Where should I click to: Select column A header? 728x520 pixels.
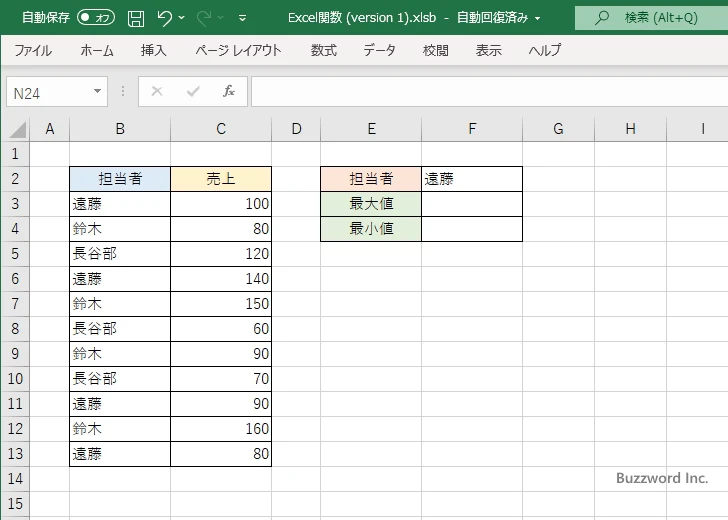(50, 129)
